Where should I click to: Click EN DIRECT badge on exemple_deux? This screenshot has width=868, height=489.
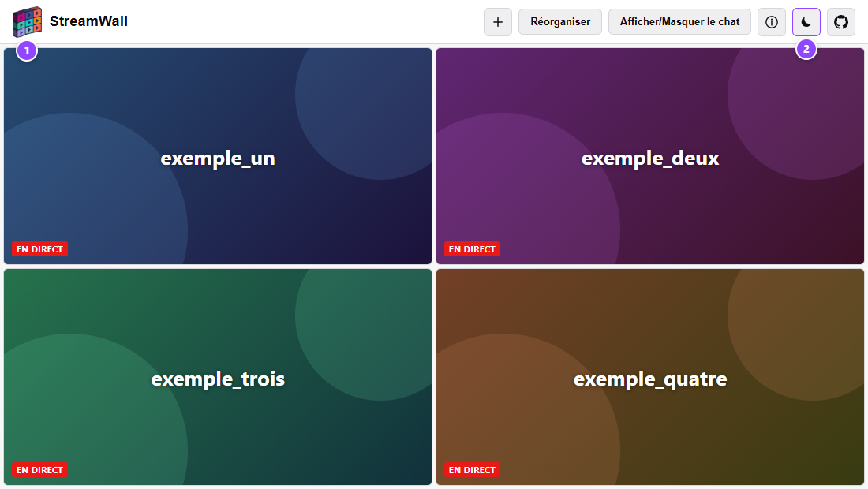click(472, 249)
